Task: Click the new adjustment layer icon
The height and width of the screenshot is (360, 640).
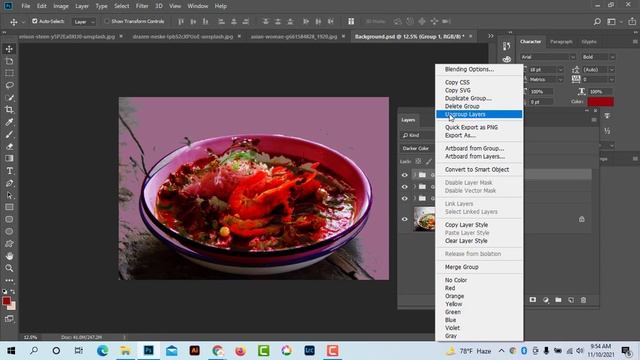Action: click(546, 300)
